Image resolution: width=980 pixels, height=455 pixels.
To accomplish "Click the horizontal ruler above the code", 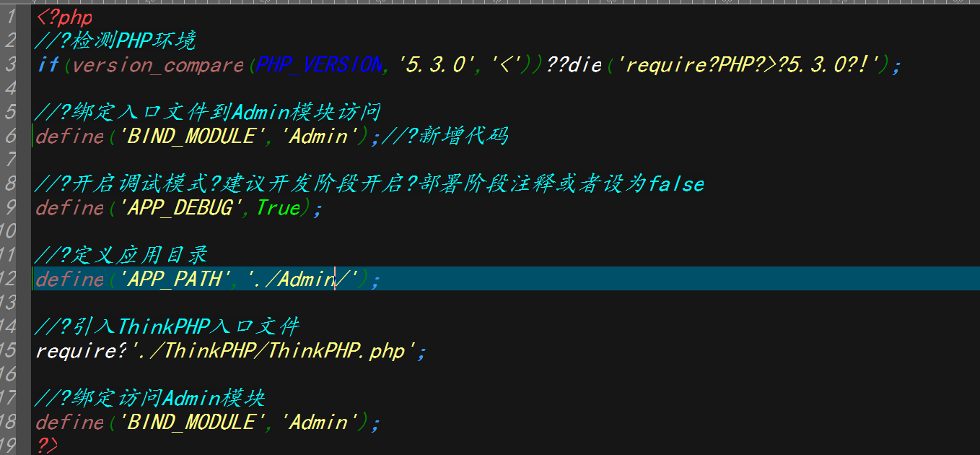I will [505, 2].
